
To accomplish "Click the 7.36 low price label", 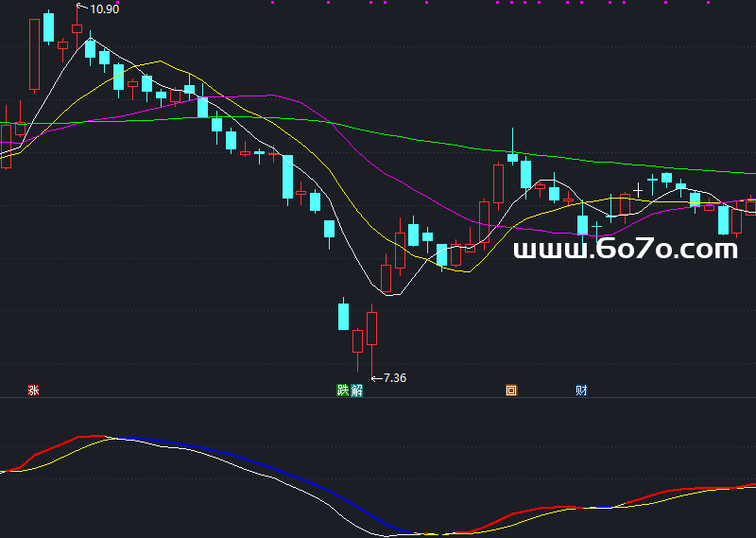I will [x=395, y=378].
